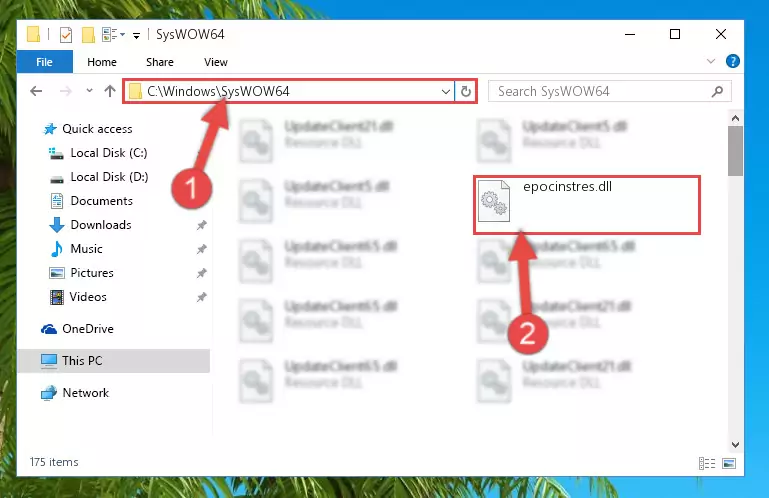
Task: Click the Downloads blue arrow icon
Action: [57, 225]
